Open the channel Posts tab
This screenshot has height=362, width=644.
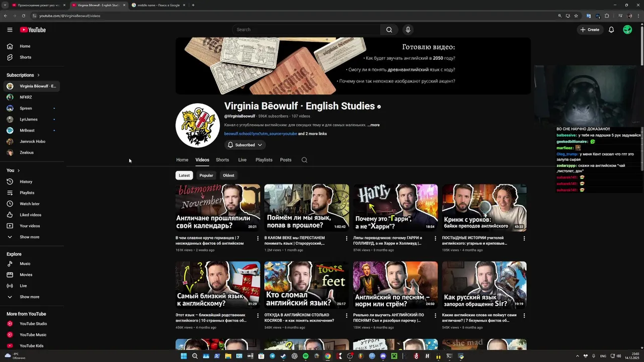(x=286, y=160)
